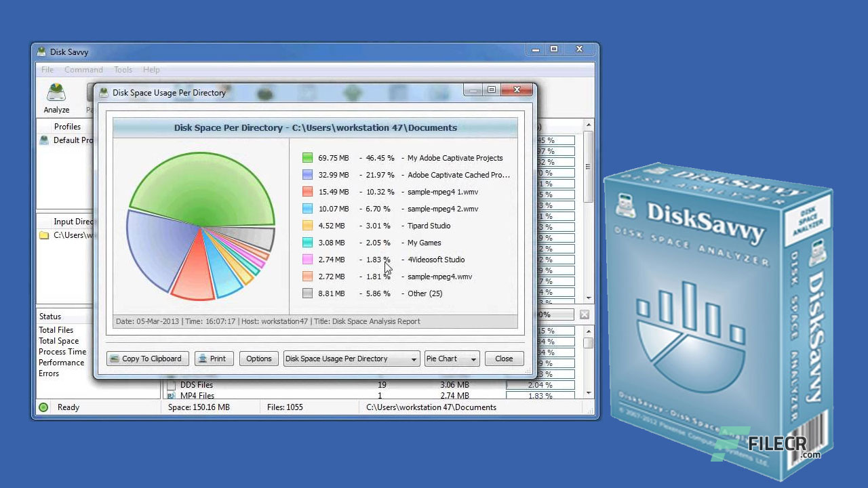The image size is (868, 488).
Task: Click the down arrow of the lower file list scrollbar
Action: point(589,392)
